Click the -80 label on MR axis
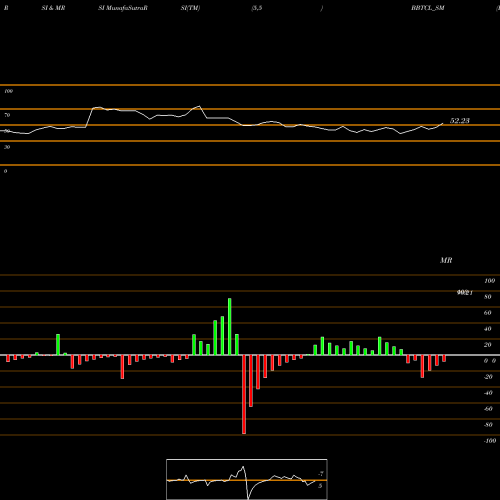 (488, 425)
